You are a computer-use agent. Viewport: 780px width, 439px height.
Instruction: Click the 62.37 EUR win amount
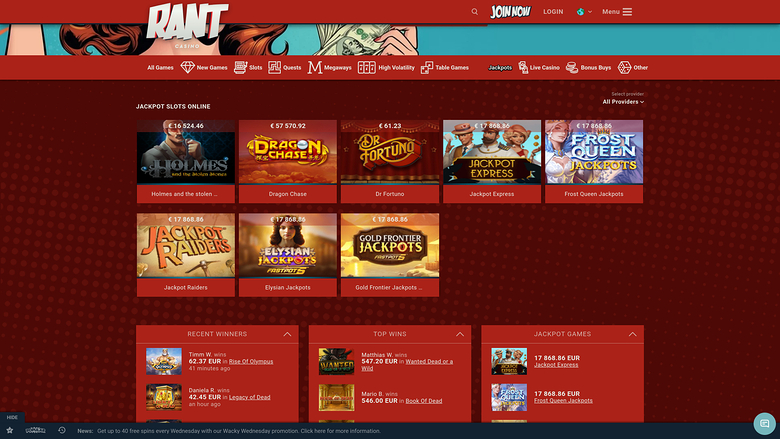(x=204, y=361)
